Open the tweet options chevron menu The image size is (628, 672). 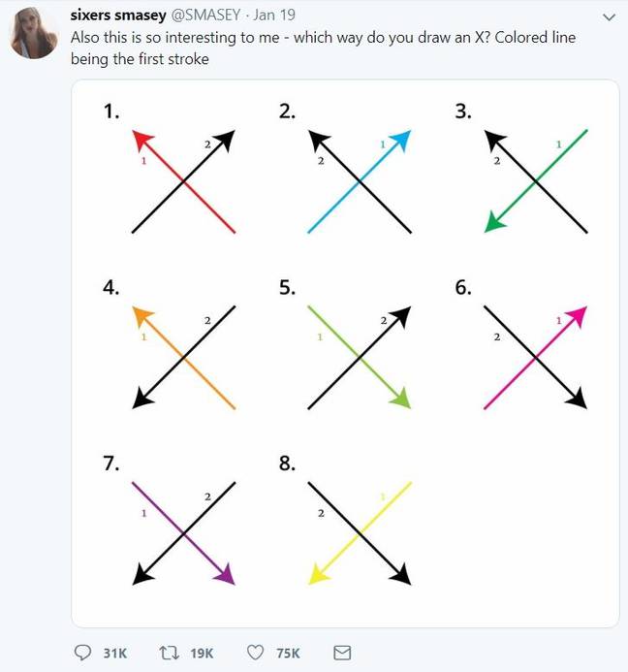pos(609,17)
